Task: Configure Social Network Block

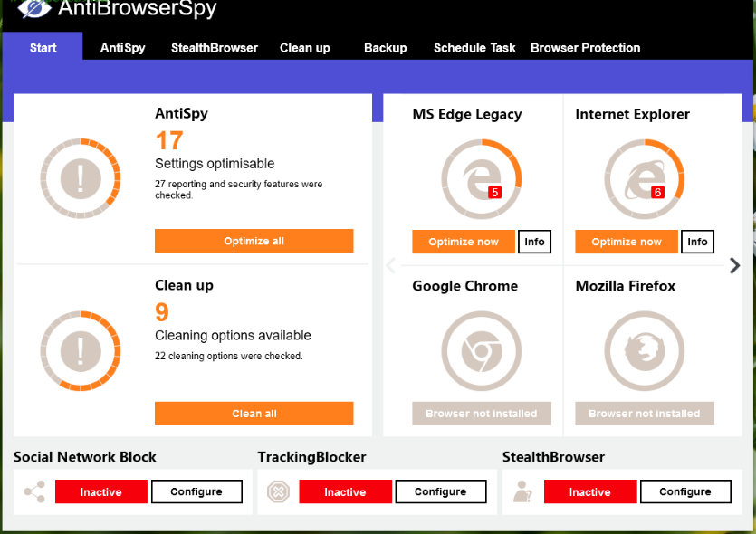Action: point(196,491)
